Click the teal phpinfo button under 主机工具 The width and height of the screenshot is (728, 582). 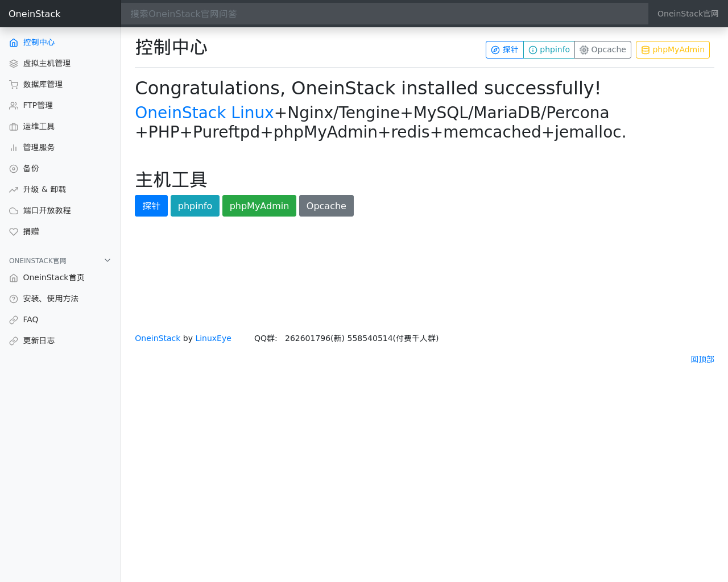pyautogui.click(x=195, y=206)
